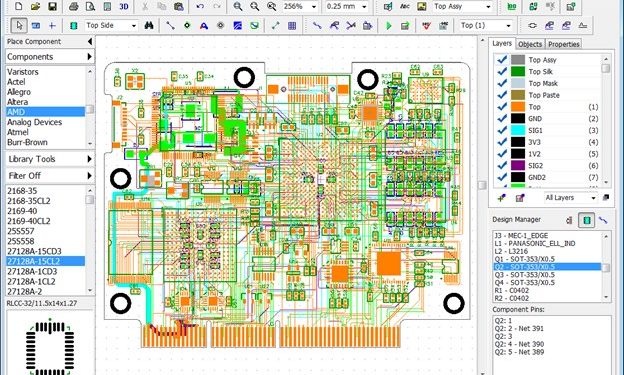This screenshot has height=375, width=624.
Task: Run design rule check with red check icon
Action: (426, 25)
